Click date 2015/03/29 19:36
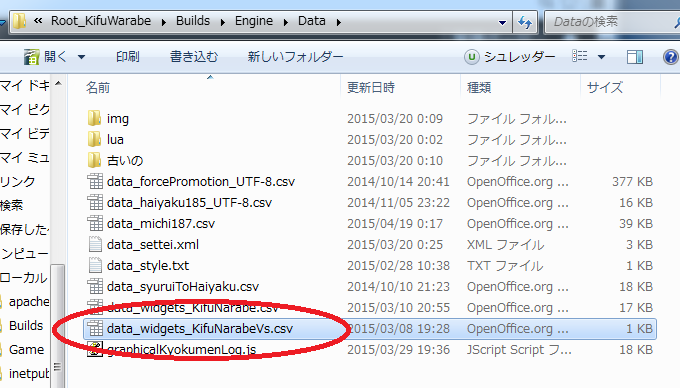 coord(398,349)
